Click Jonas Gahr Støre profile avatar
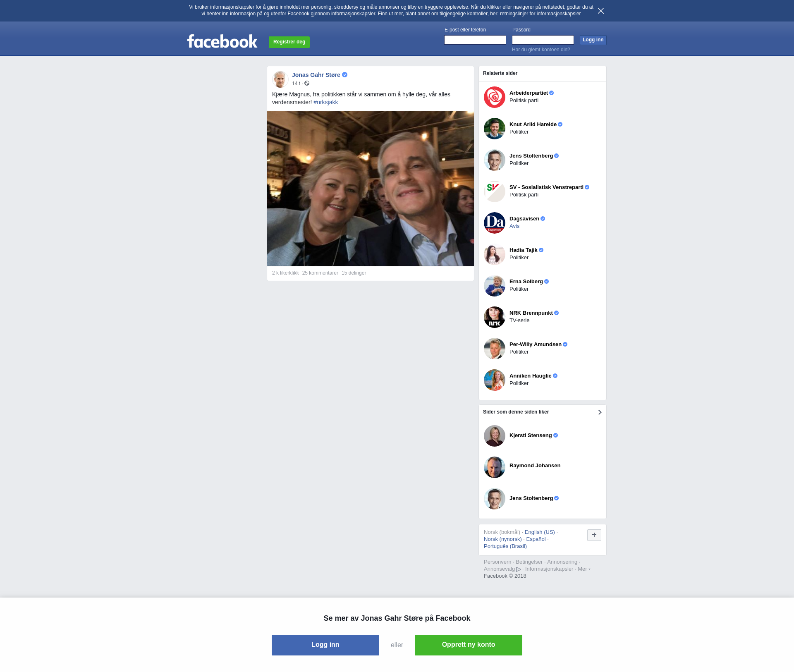 pos(280,79)
